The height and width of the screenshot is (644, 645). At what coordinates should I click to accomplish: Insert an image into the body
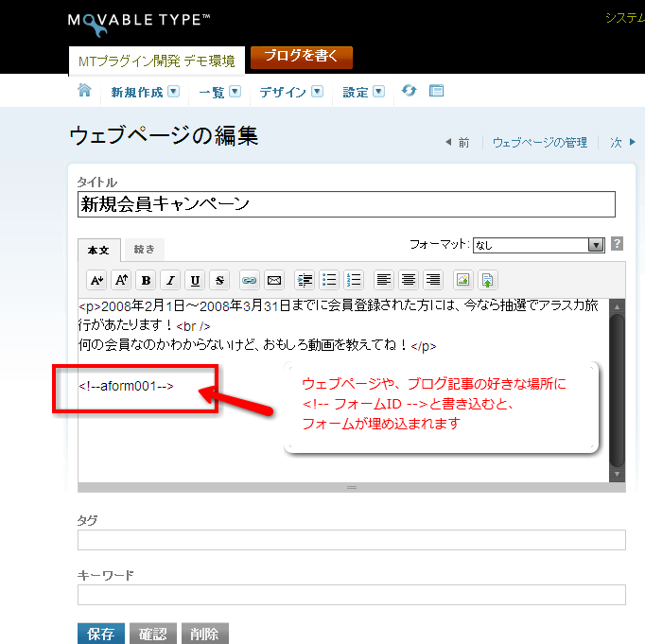[x=462, y=280]
